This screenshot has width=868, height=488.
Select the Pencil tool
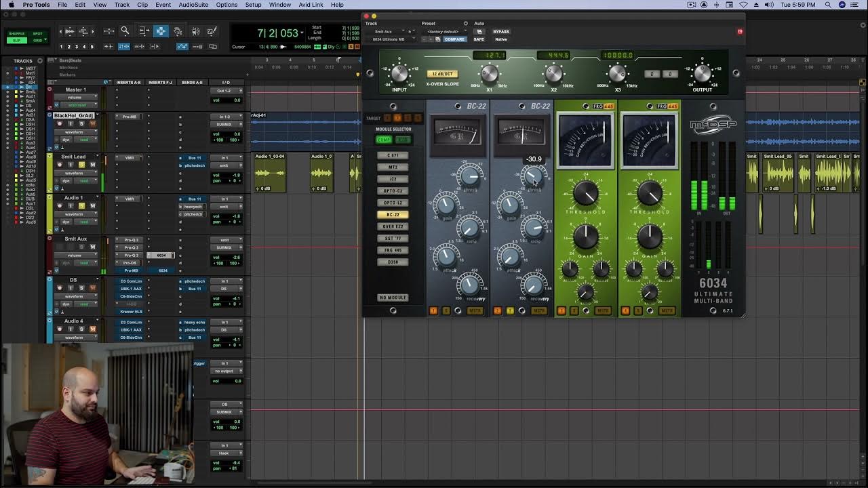(x=212, y=31)
